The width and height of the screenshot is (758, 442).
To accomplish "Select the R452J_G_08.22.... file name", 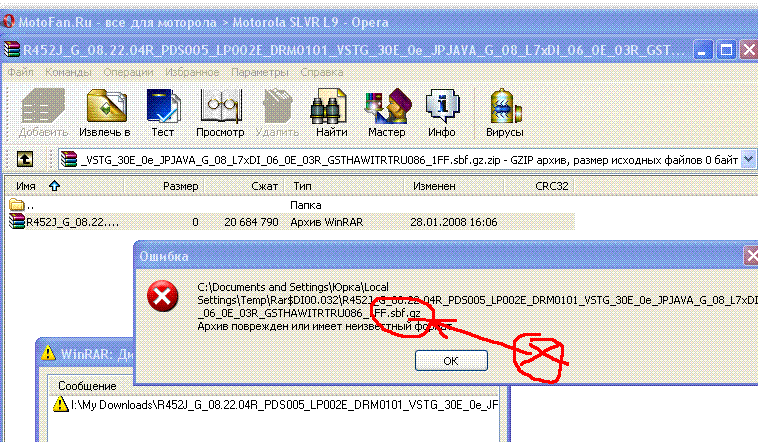I will pyautogui.click(x=73, y=222).
